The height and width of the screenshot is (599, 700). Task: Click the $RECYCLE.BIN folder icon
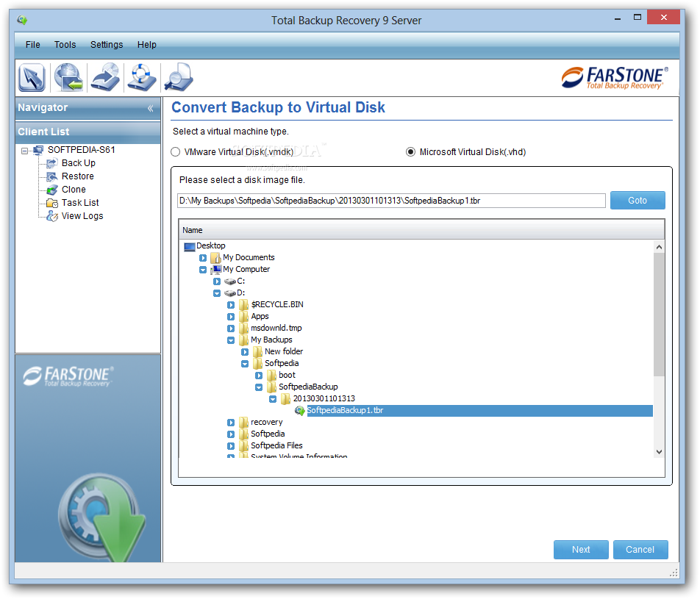(x=244, y=305)
